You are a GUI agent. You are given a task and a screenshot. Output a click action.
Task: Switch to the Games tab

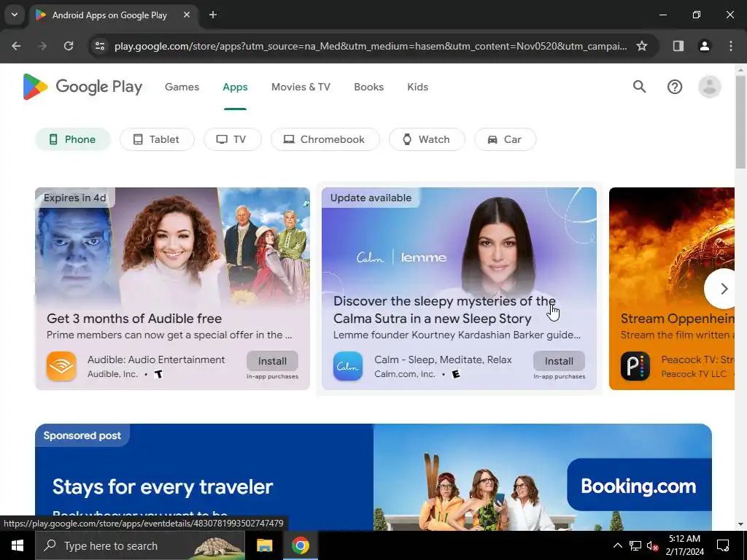pos(182,87)
